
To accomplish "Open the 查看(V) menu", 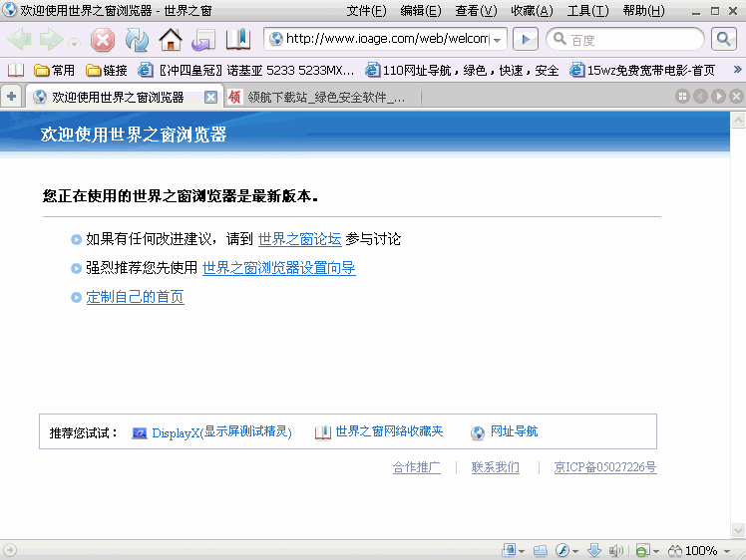I will tap(476, 10).
